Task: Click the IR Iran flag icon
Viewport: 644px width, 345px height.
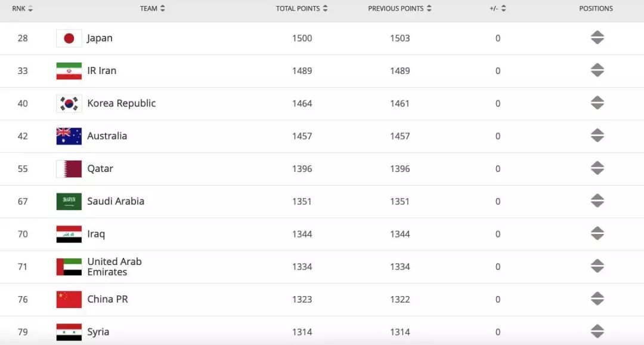Action: pos(69,70)
